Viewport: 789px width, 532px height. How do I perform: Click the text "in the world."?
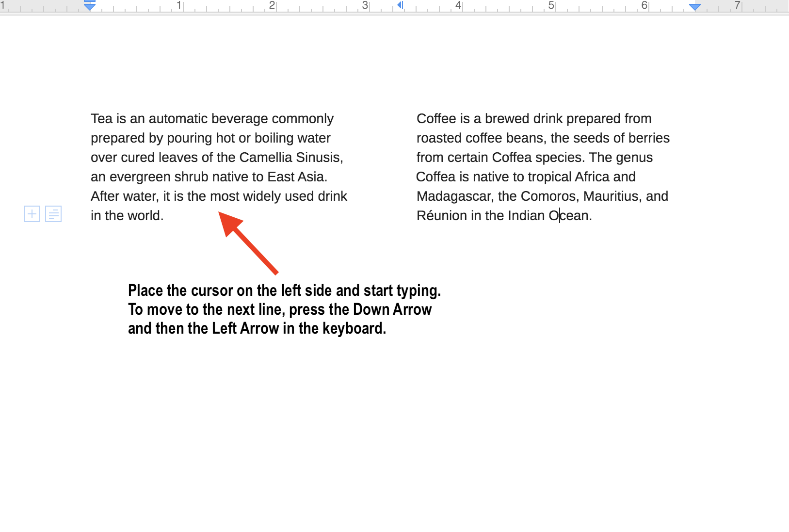pos(127,216)
